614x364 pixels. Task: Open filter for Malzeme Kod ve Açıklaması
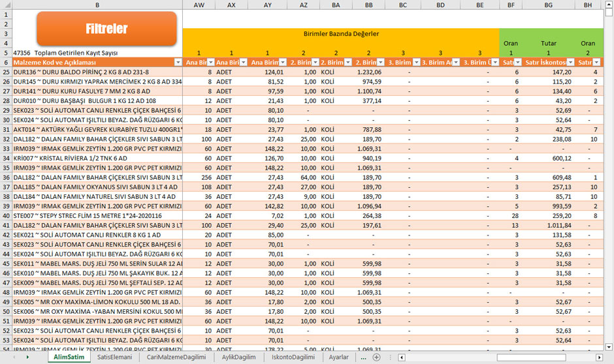[x=178, y=63]
